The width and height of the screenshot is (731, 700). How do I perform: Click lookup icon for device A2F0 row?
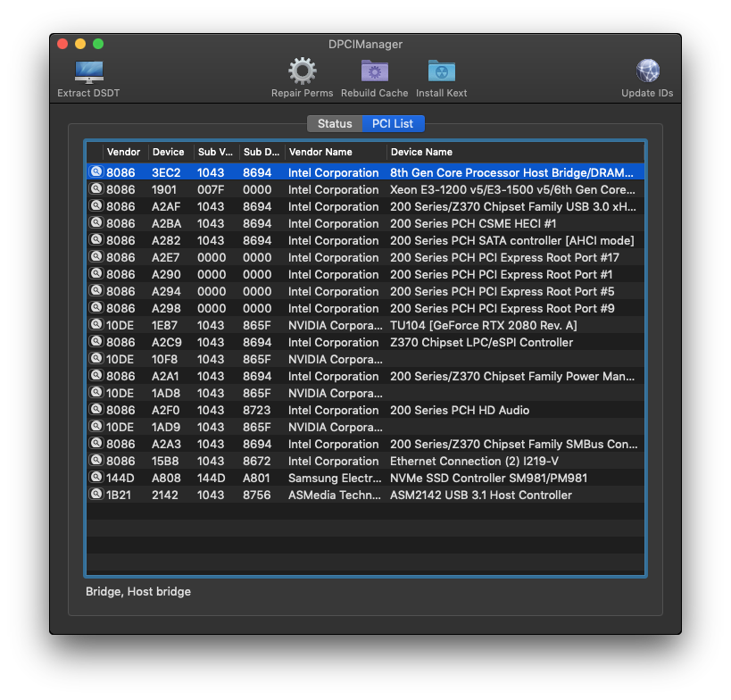(96, 409)
